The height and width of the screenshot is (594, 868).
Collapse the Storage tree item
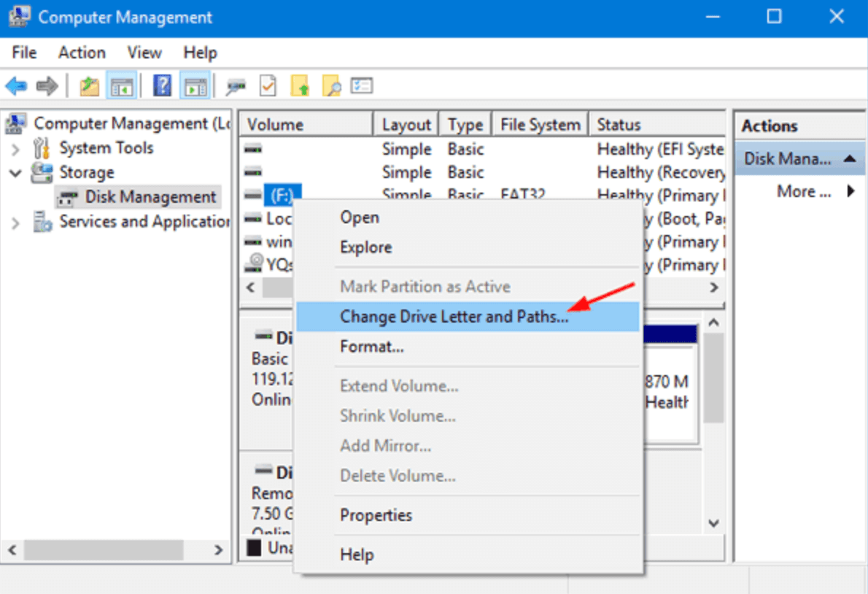16,172
